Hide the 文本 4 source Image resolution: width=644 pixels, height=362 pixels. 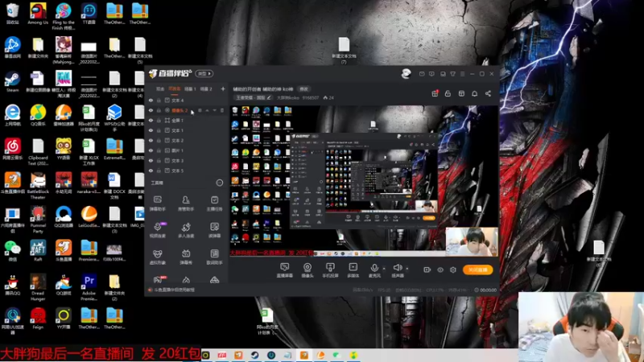click(x=151, y=101)
